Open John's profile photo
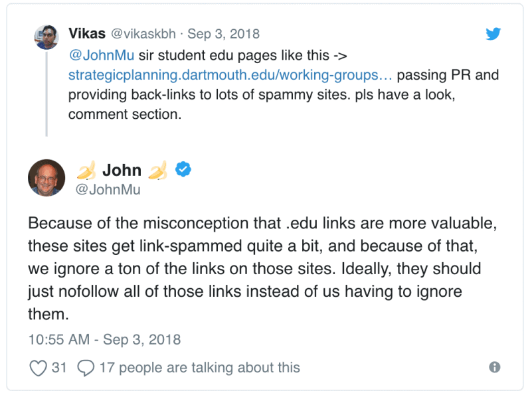Viewport: 532px width, 395px height. (46, 178)
